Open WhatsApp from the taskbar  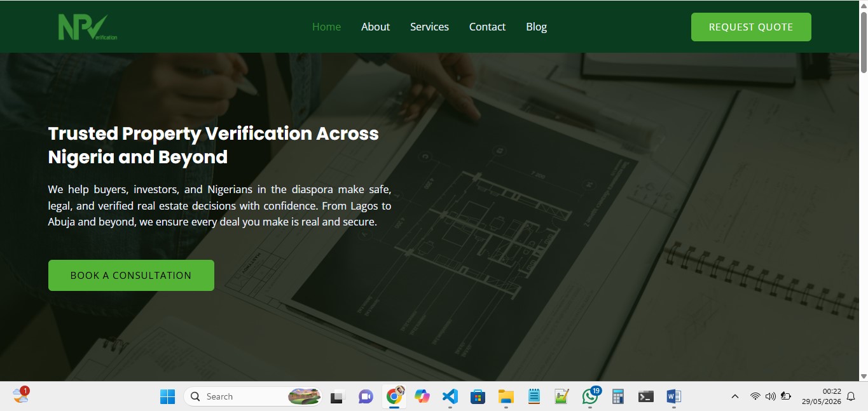pyautogui.click(x=590, y=396)
